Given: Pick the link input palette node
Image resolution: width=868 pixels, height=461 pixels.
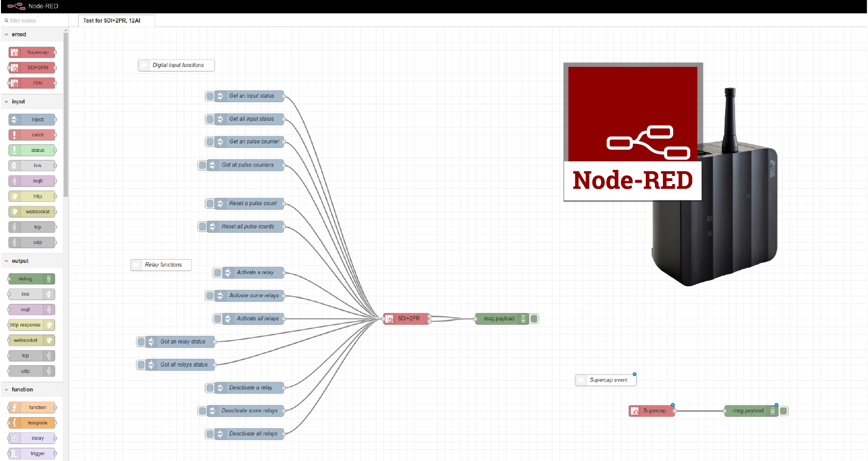Looking at the screenshot, I should [x=32, y=166].
